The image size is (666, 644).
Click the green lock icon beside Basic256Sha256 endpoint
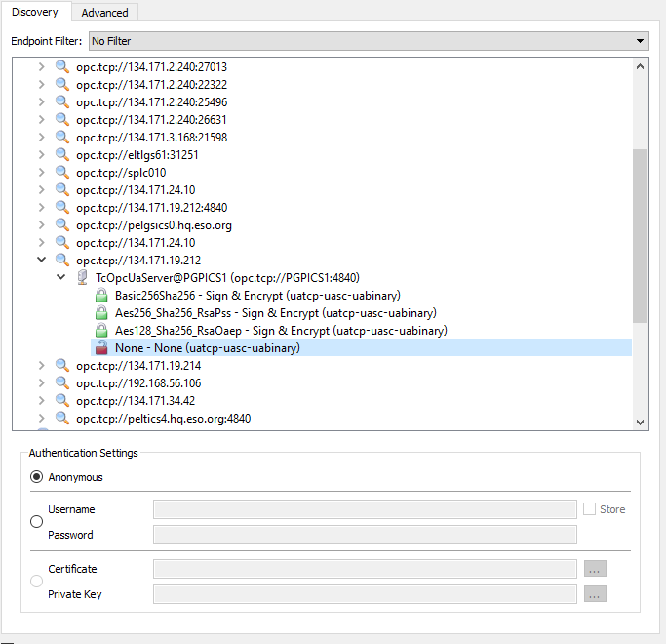pyautogui.click(x=100, y=296)
